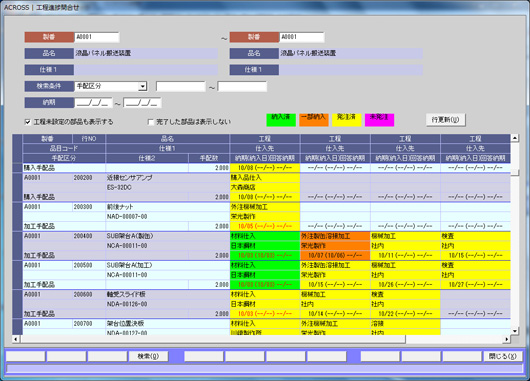Toggle 工程未設定の部品も表示する checkbox
The width and height of the screenshot is (530, 381).
click(28, 122)
